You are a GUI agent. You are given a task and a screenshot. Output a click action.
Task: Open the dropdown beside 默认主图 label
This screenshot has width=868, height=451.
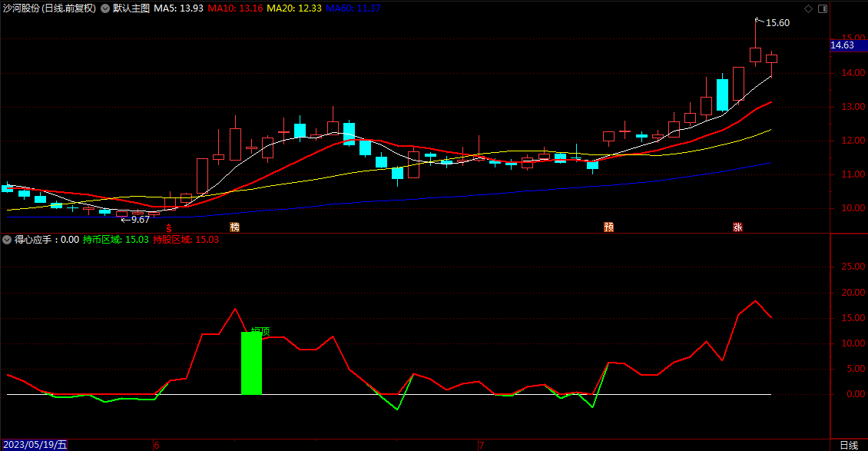105,9
